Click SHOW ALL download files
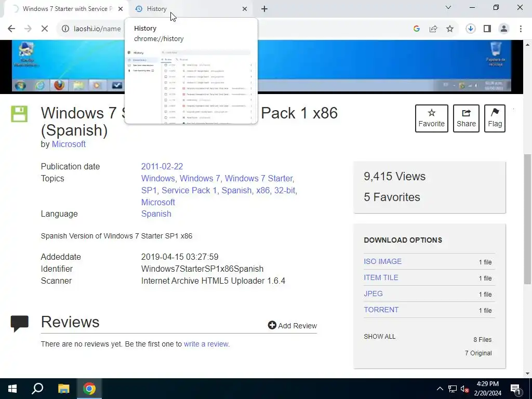Image resolution: width=532 pixels, height=399 pixels. 379,337
